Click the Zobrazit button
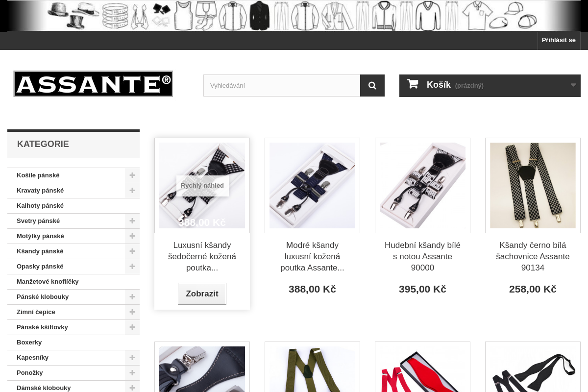Image resolution: width=588 pixels, height=392 pixels. (202, 294)
